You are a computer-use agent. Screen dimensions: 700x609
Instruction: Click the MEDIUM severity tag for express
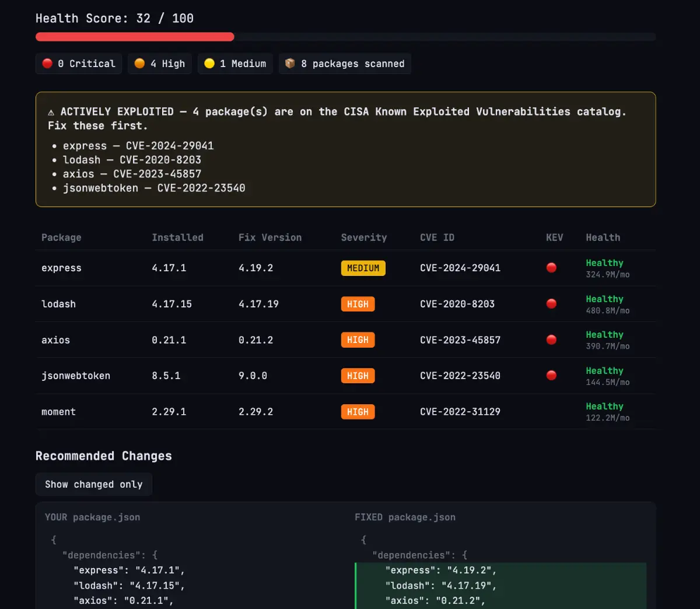363,268
